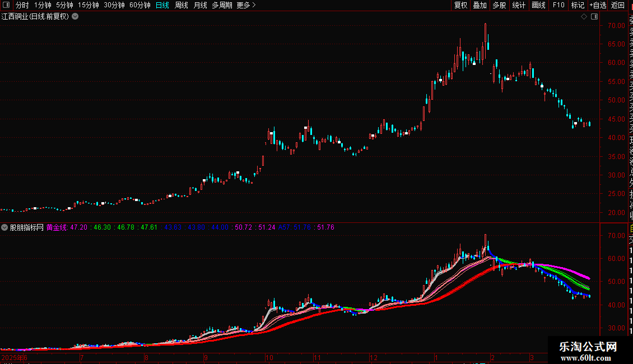Viewport: 633px width, 364px height.
Task: Click the 2025年6 date axis marker
Action: (15, 357)
